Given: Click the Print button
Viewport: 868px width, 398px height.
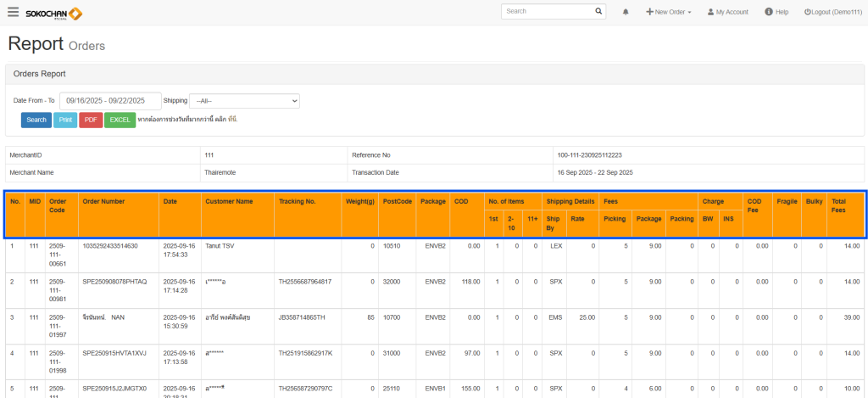Looking at the screenshot, I should coord(65,120).
